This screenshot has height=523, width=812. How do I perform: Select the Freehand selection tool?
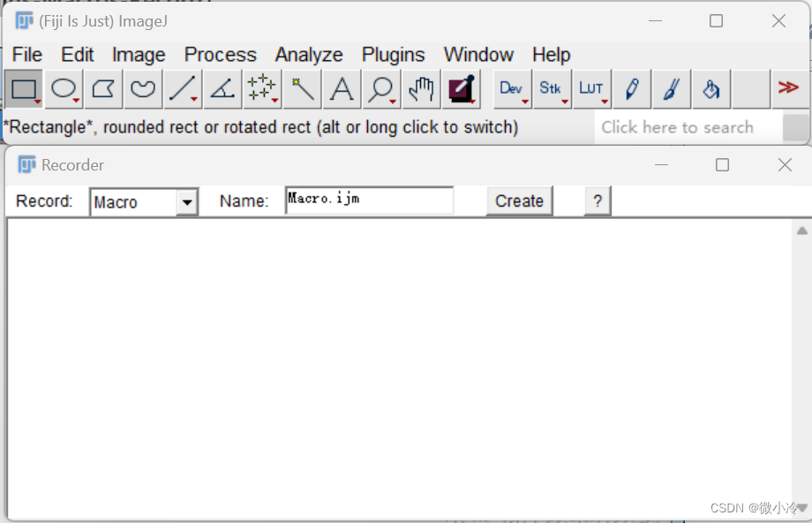pos(143,88)
